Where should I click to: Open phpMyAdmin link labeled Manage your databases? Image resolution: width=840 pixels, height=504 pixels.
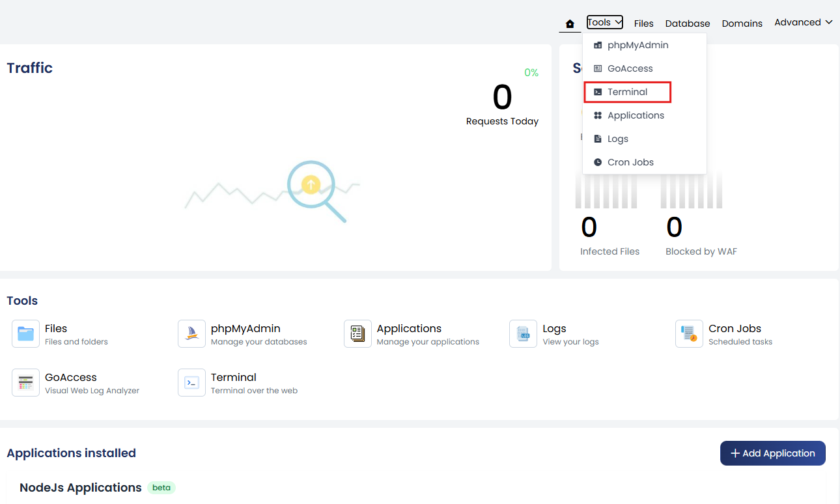tap(259, 334)
